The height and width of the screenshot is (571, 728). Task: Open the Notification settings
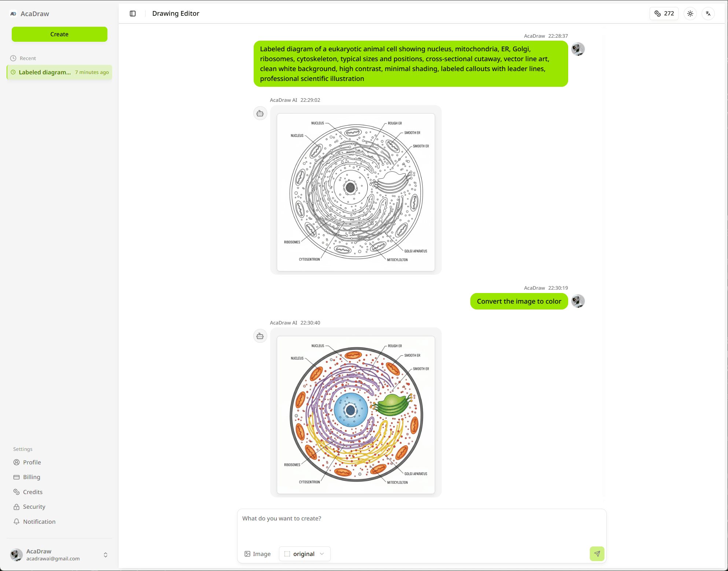click(39, 521)
